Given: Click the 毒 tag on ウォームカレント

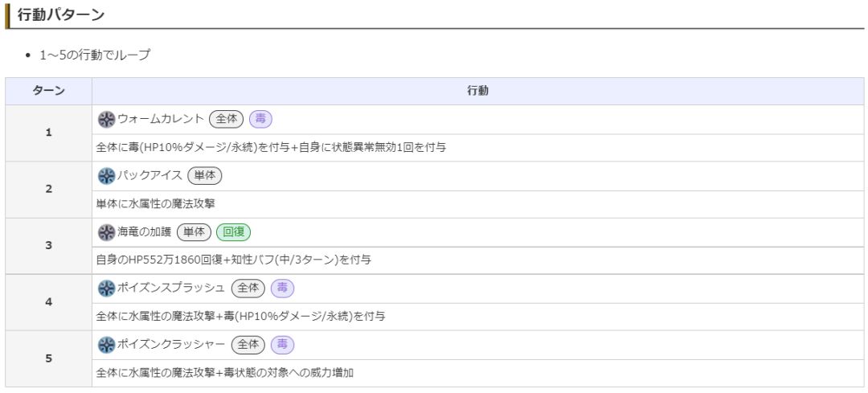Looking at the screenshot, I should [x=260, y=120].
